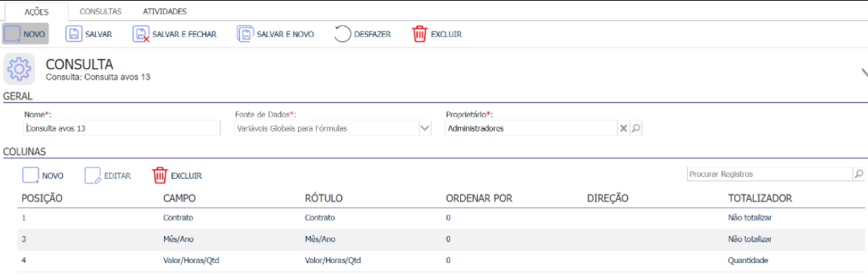Save the query with the Salvar icon
This screenshot has width=868, height=276.
[74, 34]
